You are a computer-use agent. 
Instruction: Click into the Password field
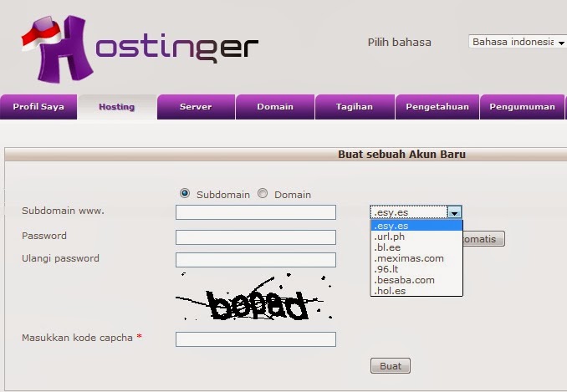256,237
